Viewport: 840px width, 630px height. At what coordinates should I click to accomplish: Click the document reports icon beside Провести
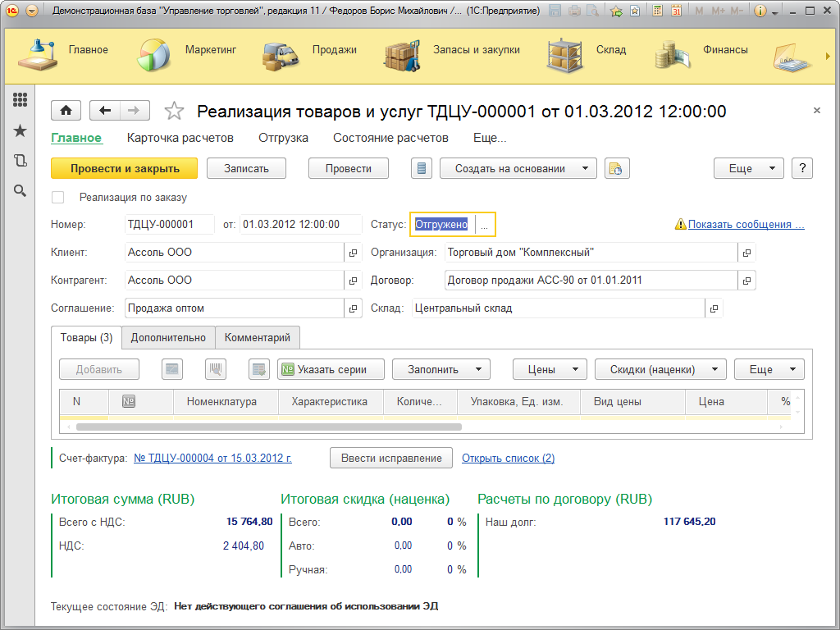422,168
